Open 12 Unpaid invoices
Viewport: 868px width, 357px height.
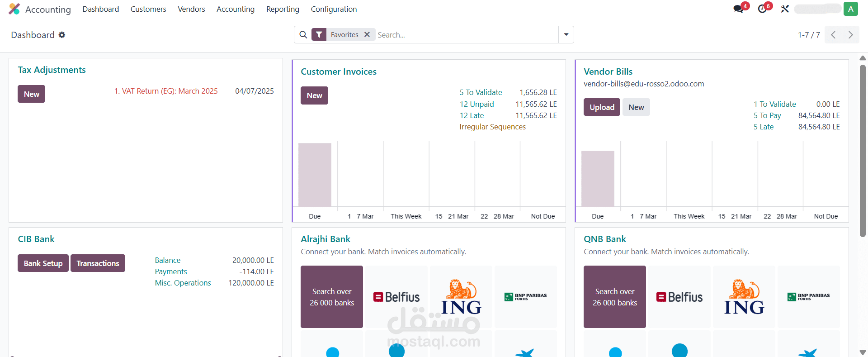476,104
